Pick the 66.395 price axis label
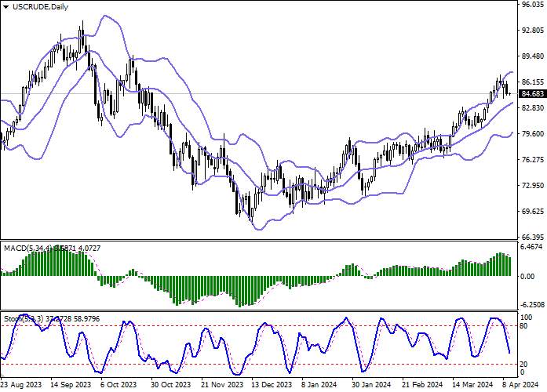This screenshot has height=392, width=547. 533,238
